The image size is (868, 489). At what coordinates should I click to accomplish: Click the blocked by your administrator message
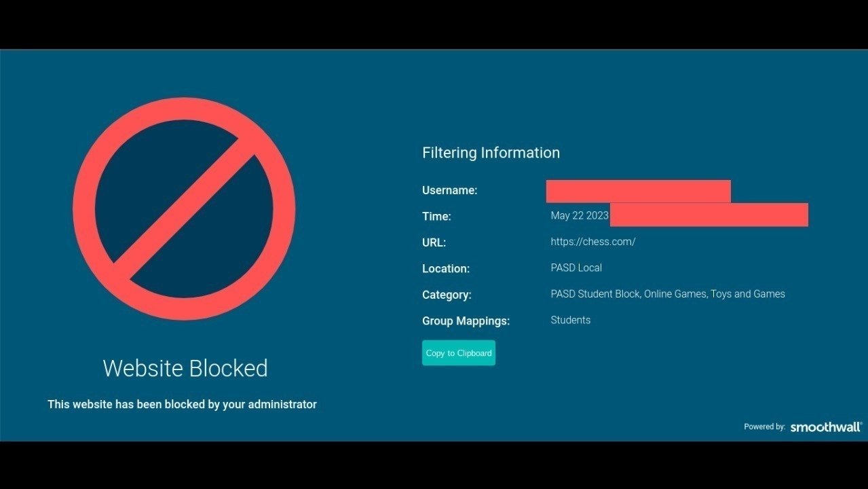tap(182, 404)
